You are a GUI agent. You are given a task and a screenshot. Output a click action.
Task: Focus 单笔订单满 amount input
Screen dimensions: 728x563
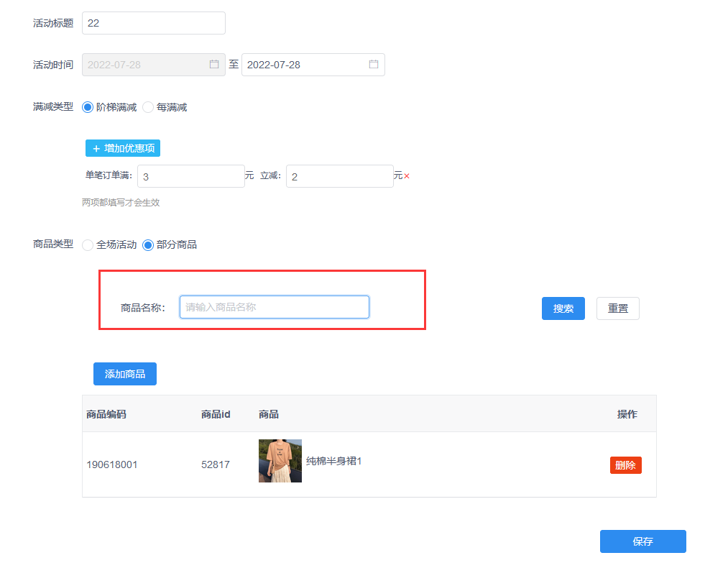[x=191, y=176]
